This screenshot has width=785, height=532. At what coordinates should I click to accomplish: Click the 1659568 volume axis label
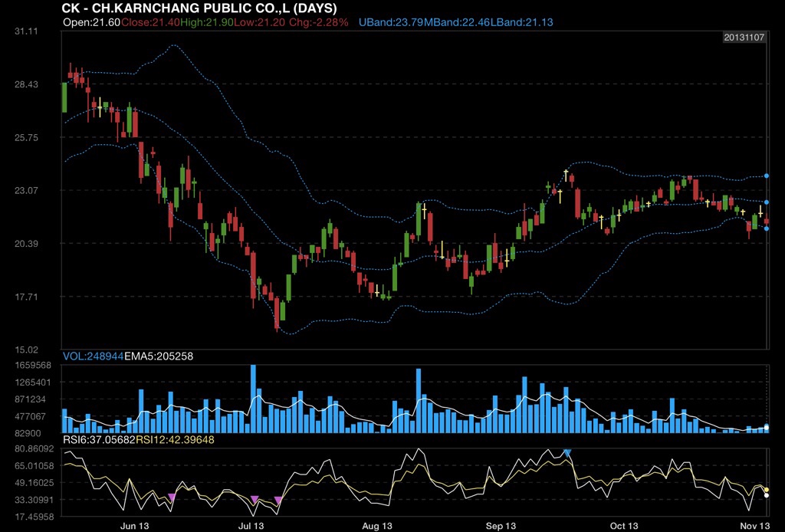pyautogui.click(x=33, y=366)
